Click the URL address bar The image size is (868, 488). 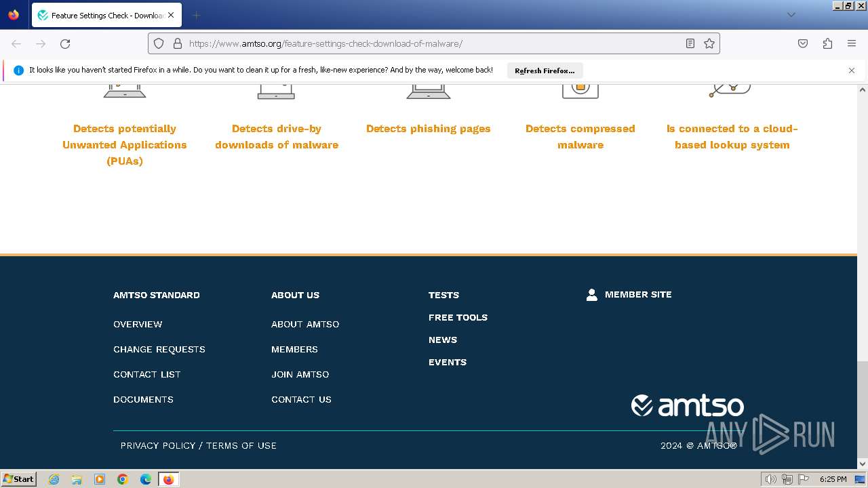(x=434, y=43)
